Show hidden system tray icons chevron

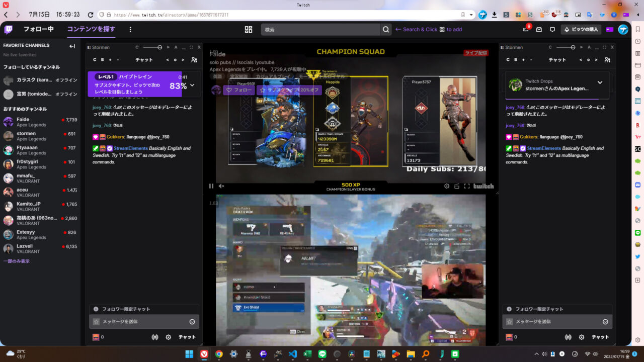click(x=536, y=354)
